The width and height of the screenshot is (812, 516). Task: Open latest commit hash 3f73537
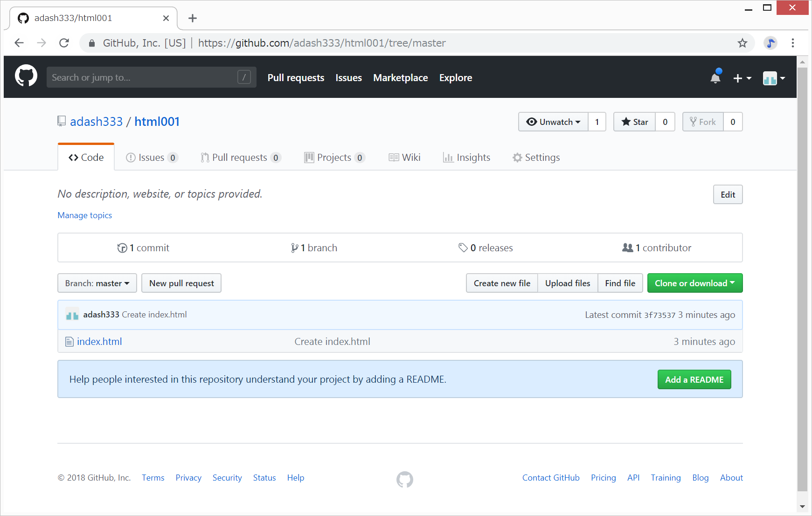tap(659, 315)
